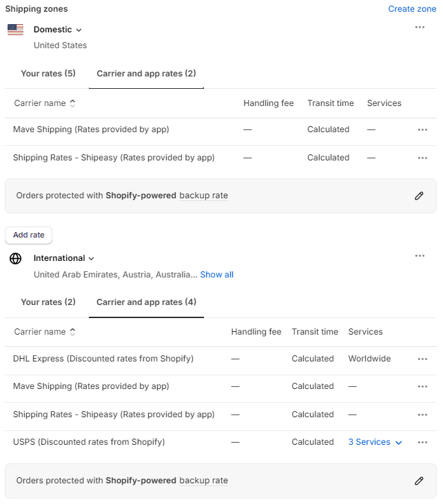
Task: Click the United States flag icon
Action: tap(15, 30)
